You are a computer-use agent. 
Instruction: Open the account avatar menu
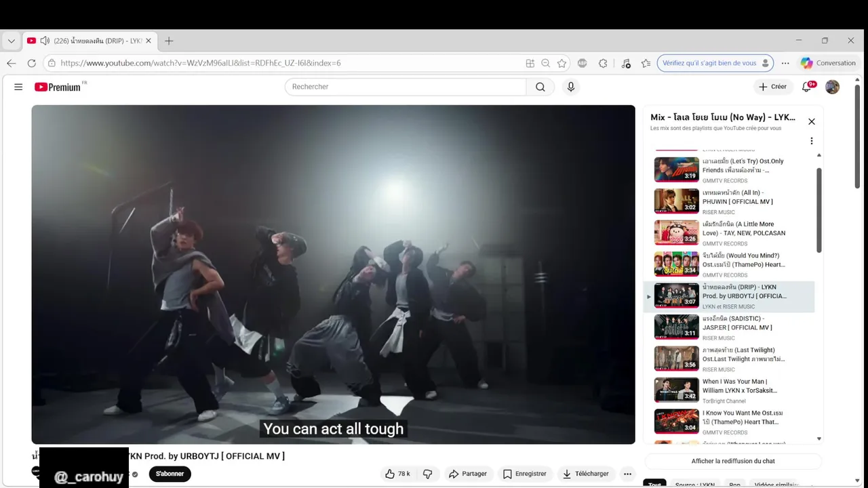click(833, 87)
